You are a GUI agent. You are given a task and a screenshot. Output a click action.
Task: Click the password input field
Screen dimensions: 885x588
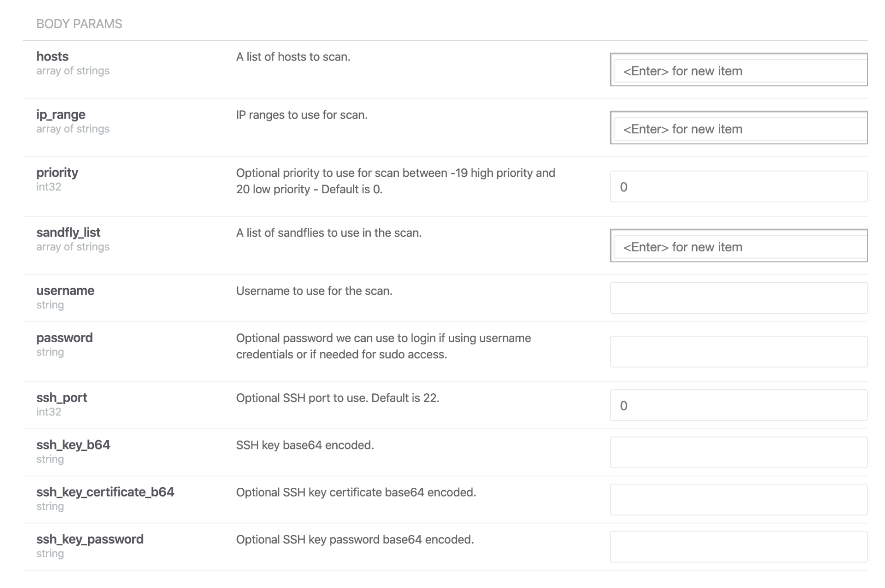pos(738,352)
